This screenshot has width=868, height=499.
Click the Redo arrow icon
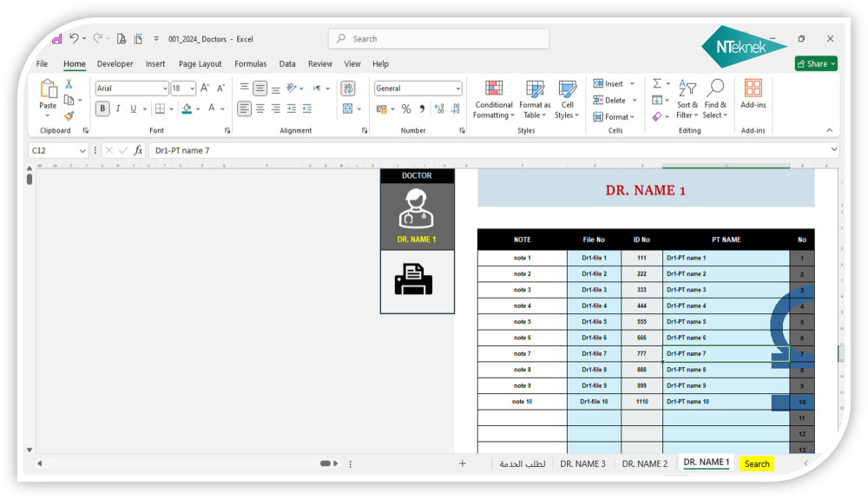pyautogui.click(x=97, y=38)
